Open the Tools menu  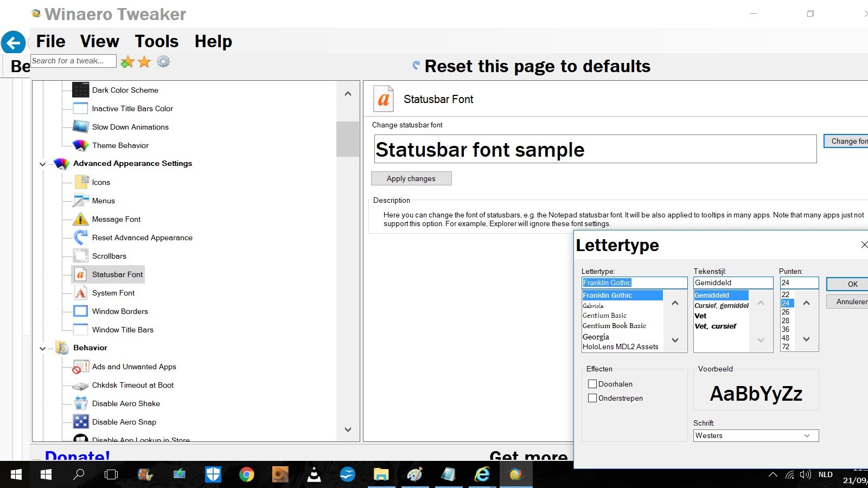click(x=157, y=41)
